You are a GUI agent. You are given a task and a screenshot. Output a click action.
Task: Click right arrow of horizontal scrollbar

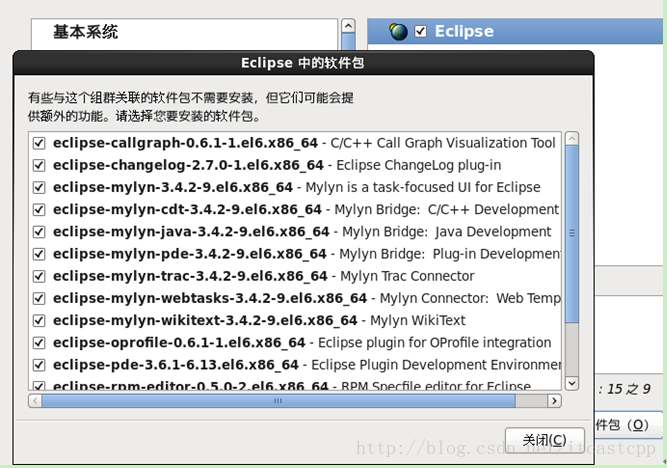[x=554, y=401]
